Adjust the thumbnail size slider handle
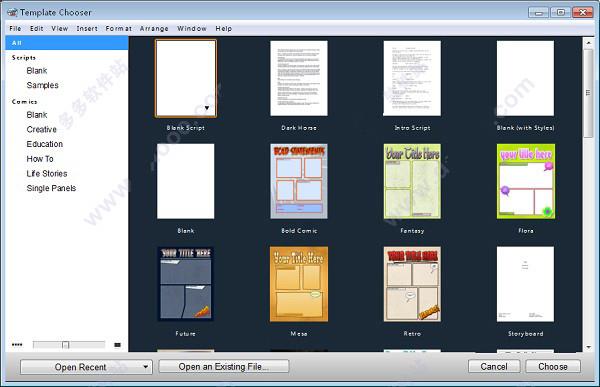Screen dimensions: 600x387 click(x=65, y=345)
